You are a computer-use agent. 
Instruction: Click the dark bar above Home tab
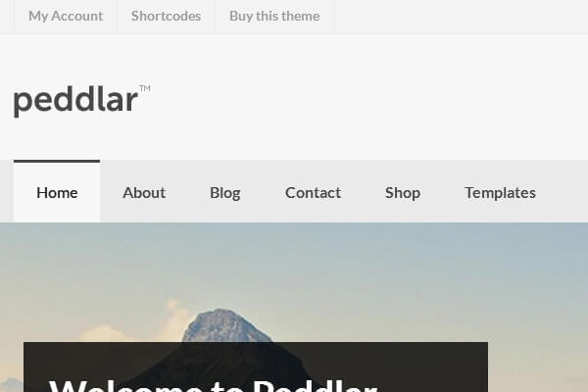[57, 162]
